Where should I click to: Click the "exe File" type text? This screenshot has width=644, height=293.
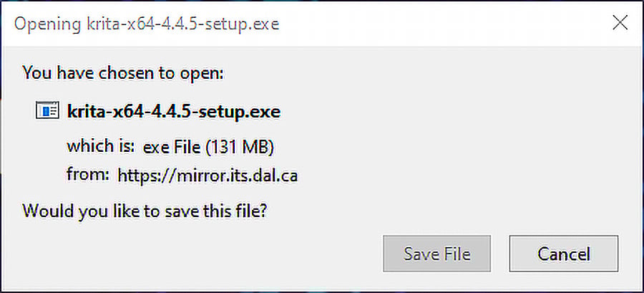pyautogui.click(x=172, y=148)
